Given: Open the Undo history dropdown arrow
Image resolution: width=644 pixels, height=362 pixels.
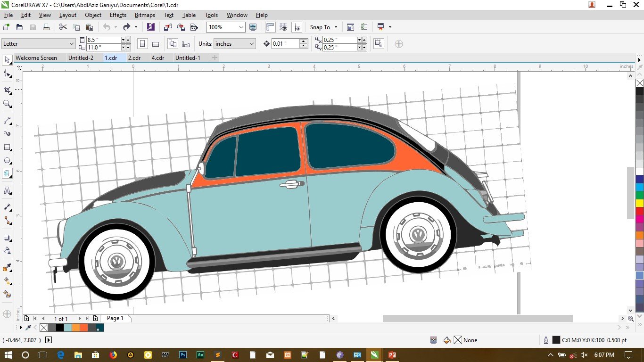Looking at the screenshot, I should click(x=116, y=27).
